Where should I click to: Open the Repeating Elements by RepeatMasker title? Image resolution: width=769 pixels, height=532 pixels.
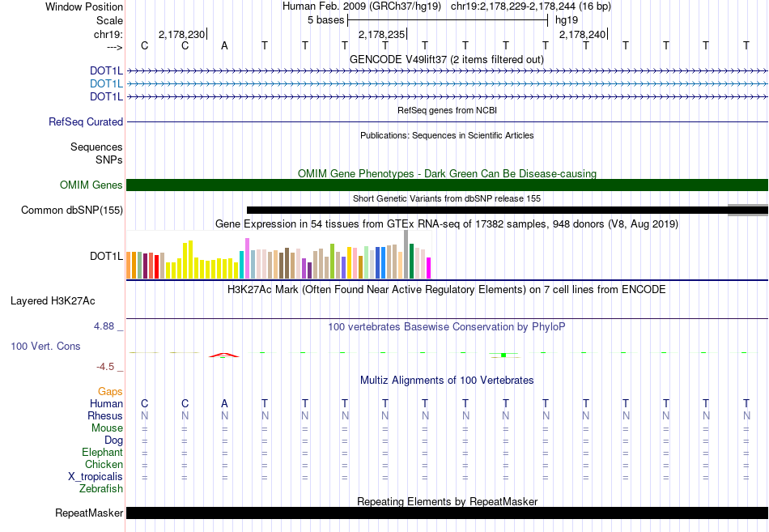(447, 501)
